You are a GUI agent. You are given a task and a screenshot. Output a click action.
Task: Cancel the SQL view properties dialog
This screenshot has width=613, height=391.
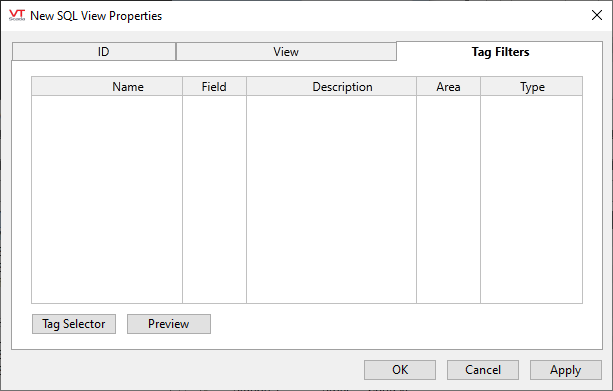pos(483,370)
